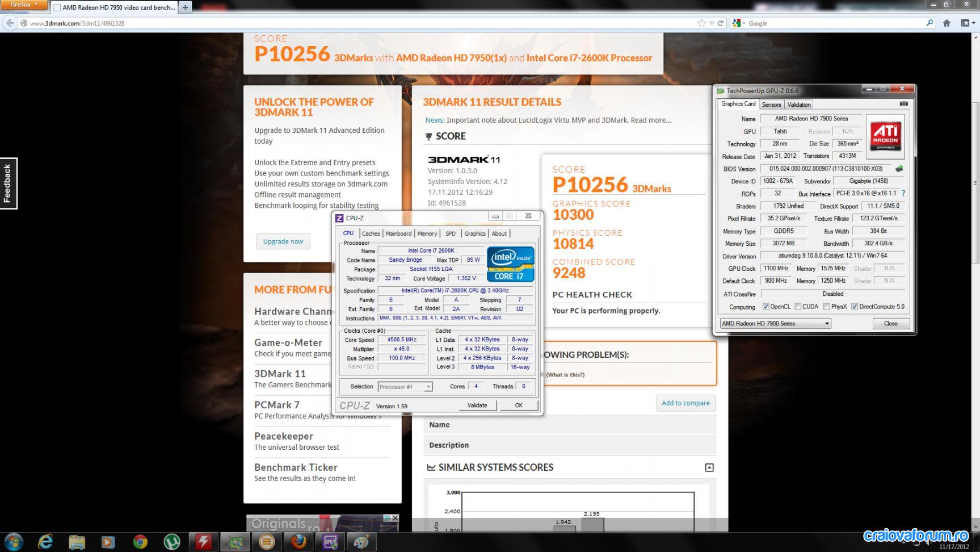The width and height of the screenshot is (980, 552).
Task: Open the Graphics tab in CPU-Z
Action: tap(475, 233)
